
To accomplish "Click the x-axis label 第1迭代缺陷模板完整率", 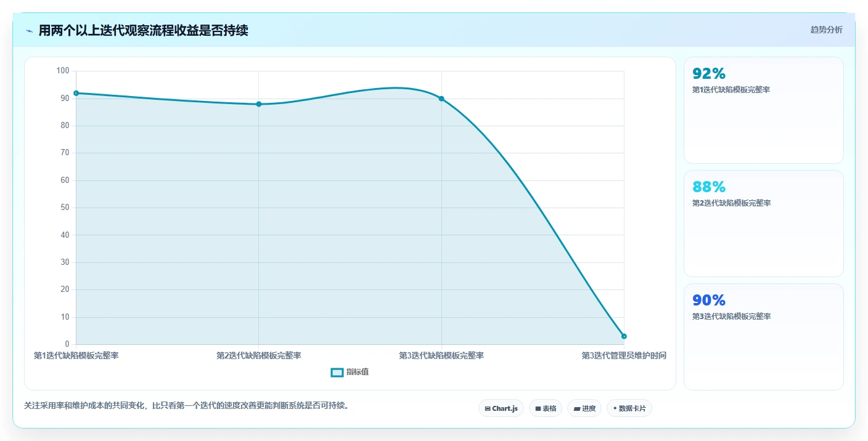I will pos(76,355).
